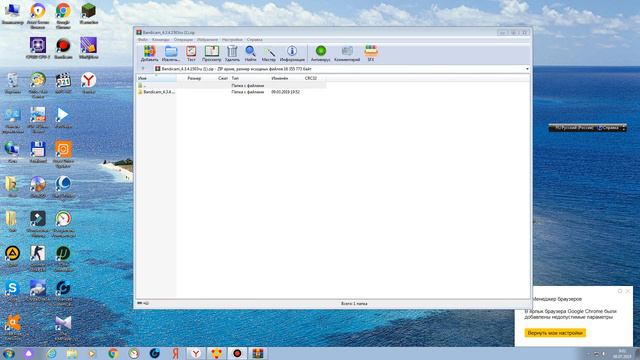Expand the archive path dropdown arrow

527,69
